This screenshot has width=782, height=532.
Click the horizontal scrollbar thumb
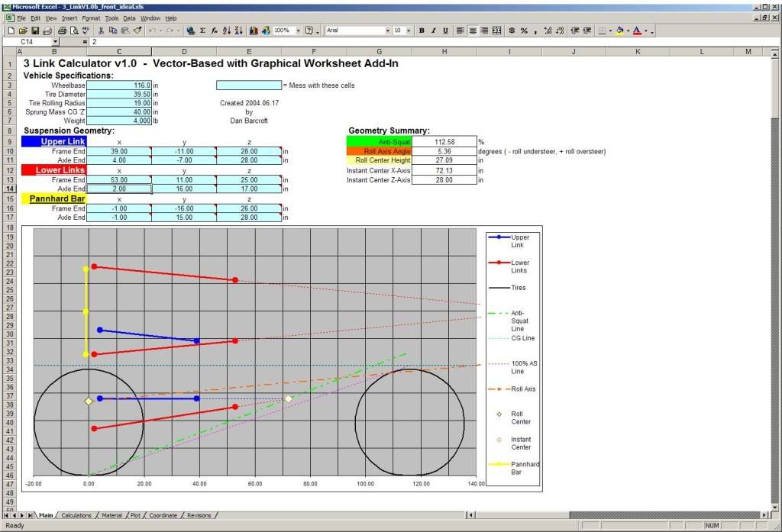522,514
